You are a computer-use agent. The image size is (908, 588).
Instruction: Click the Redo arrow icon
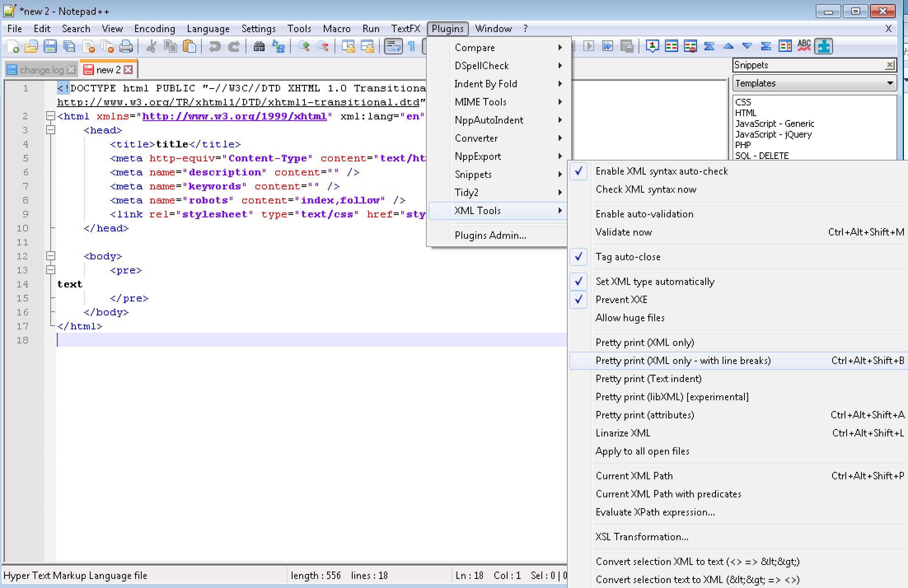(234, 47)
